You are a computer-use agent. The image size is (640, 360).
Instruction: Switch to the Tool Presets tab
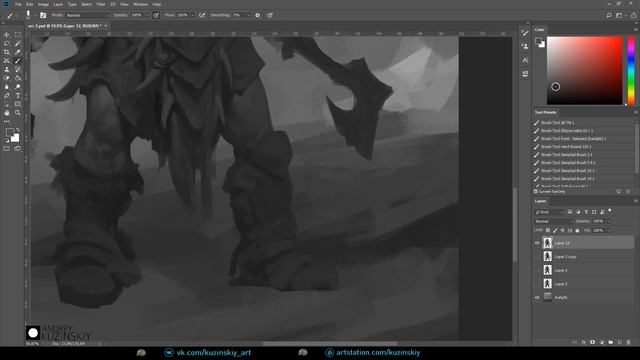[545, 112]
